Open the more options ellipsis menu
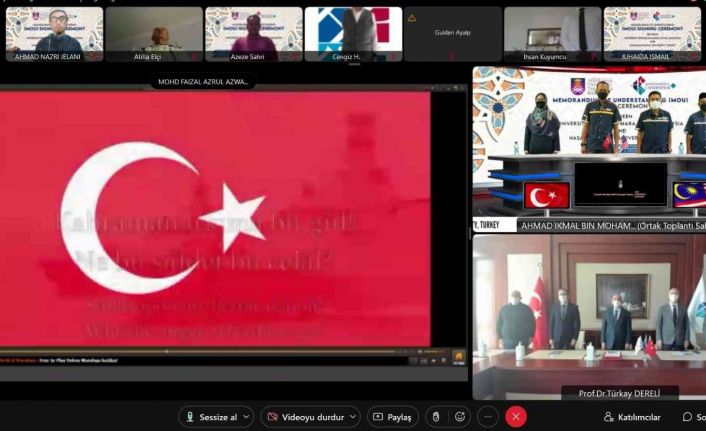Screen dimensions: 706x431 488,416
